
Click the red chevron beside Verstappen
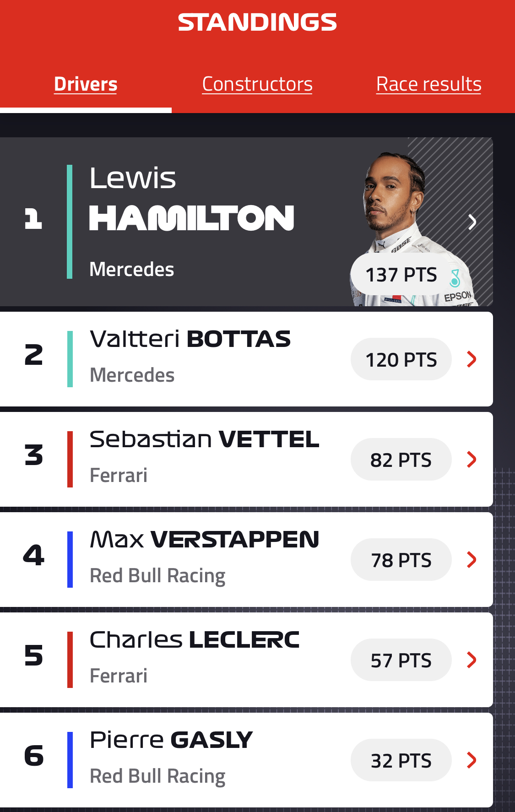click(472, 560)
